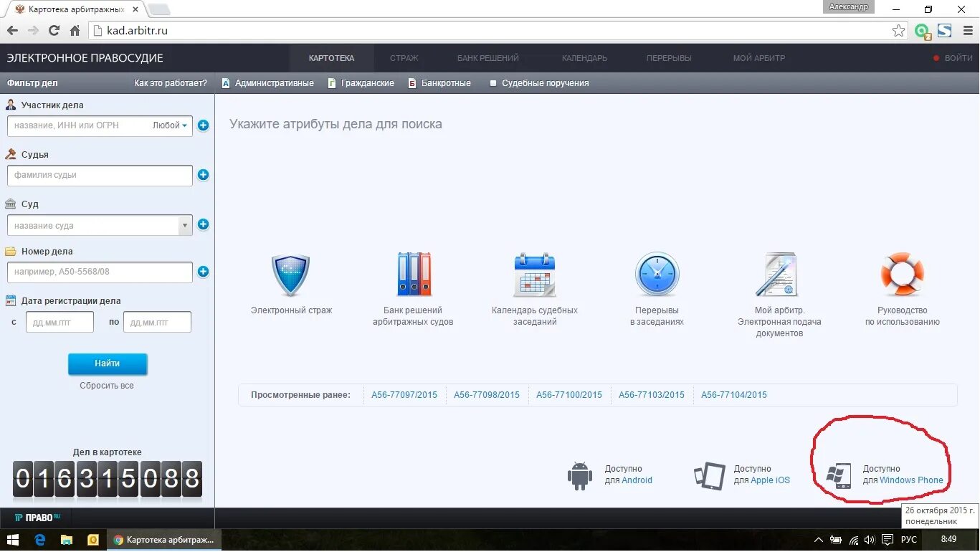Screen dimensions: 980x552
Task: Click the network icon in system tray
Action: pos(853,539)
